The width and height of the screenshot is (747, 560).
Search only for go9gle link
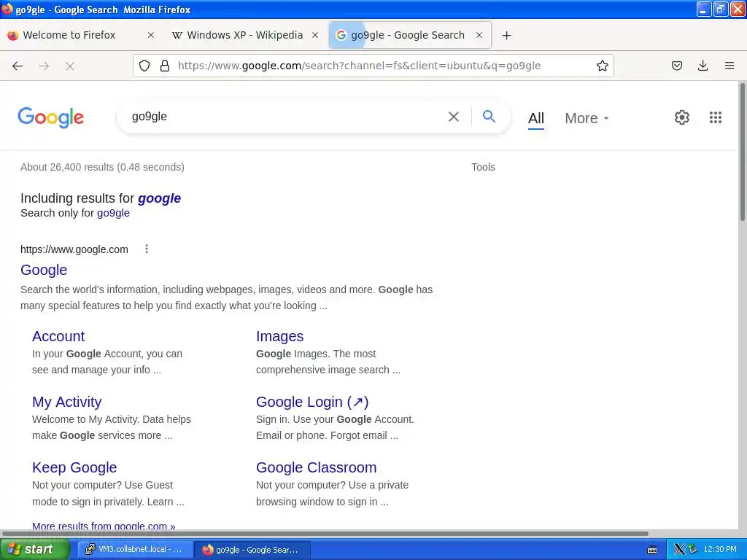coord(113,213)
